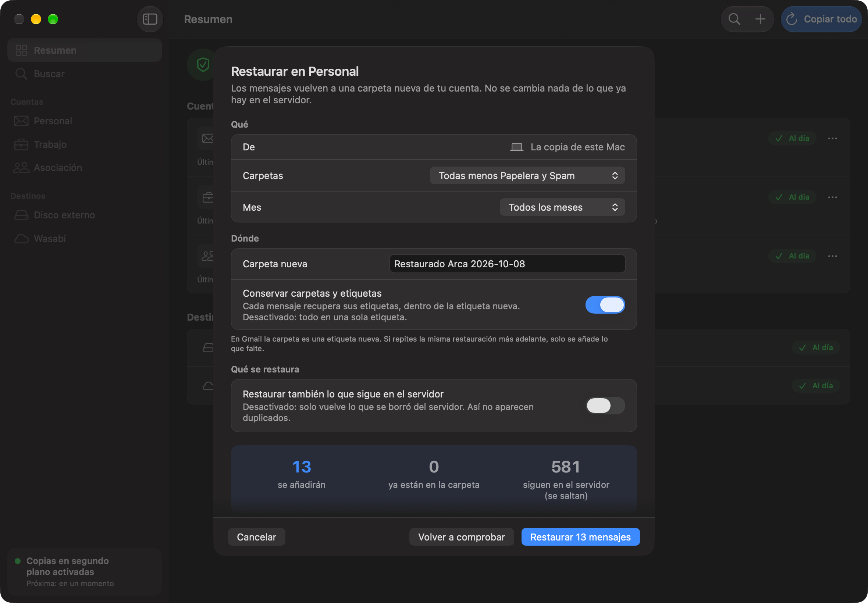This screenshot has width=868, height=603.
Task: Select Resumen label in the sidebar
Action: pos(55,50)
